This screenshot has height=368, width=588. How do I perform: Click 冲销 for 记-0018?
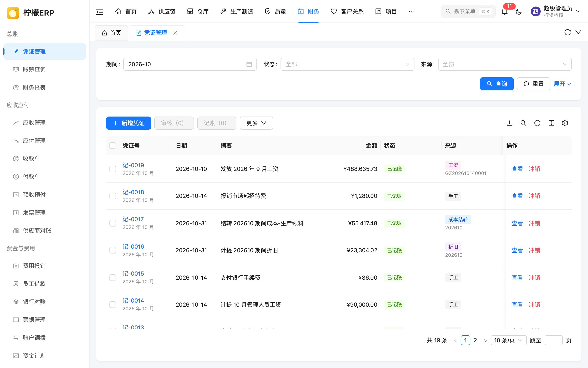(534, 196)
